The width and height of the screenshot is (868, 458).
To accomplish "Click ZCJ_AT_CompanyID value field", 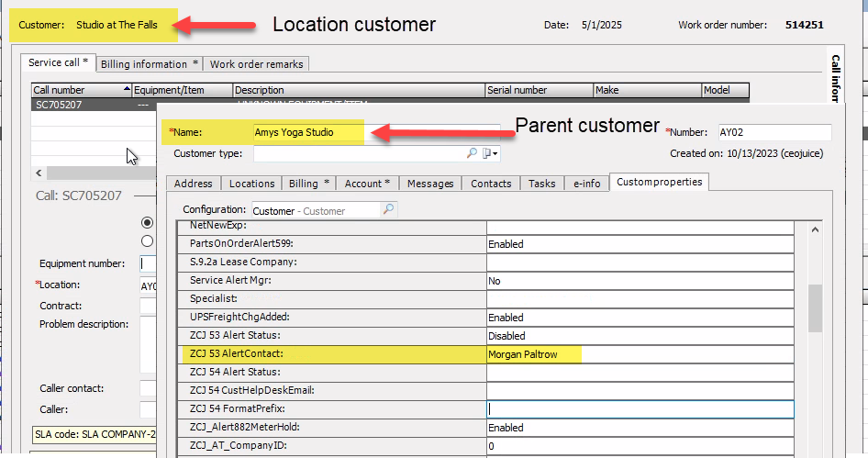I will [x=640, y=446].
